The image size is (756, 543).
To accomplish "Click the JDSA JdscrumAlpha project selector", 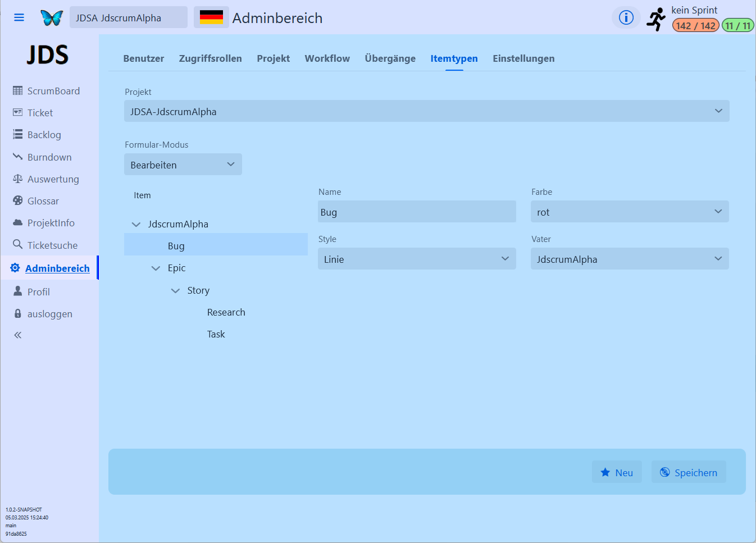I will point(129,17).
